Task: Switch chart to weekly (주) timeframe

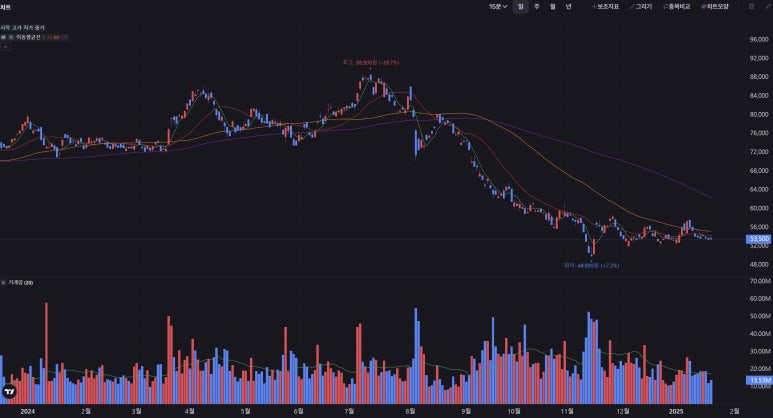Action: (536, 6)
